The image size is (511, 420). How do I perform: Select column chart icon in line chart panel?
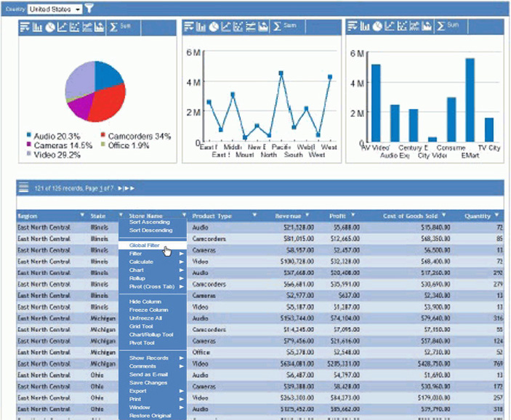tap(201, 26)
